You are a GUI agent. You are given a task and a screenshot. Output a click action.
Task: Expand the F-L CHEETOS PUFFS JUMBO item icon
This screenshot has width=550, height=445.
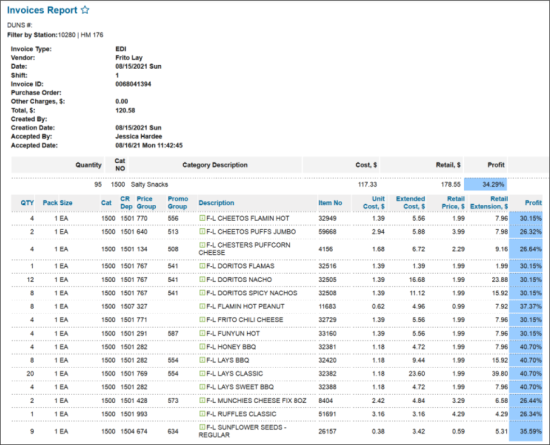(202, 231)
